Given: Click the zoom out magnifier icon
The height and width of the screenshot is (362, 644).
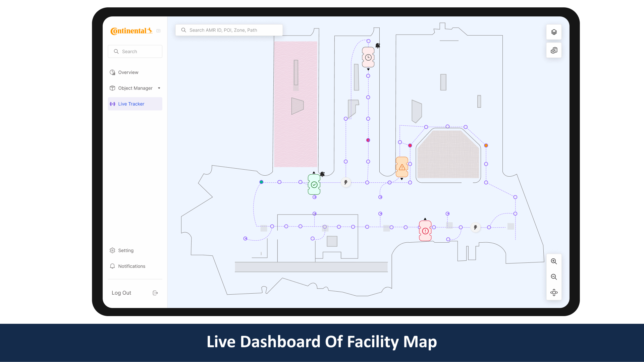Looking at the screenshot, I should click(x=554, y=277).
